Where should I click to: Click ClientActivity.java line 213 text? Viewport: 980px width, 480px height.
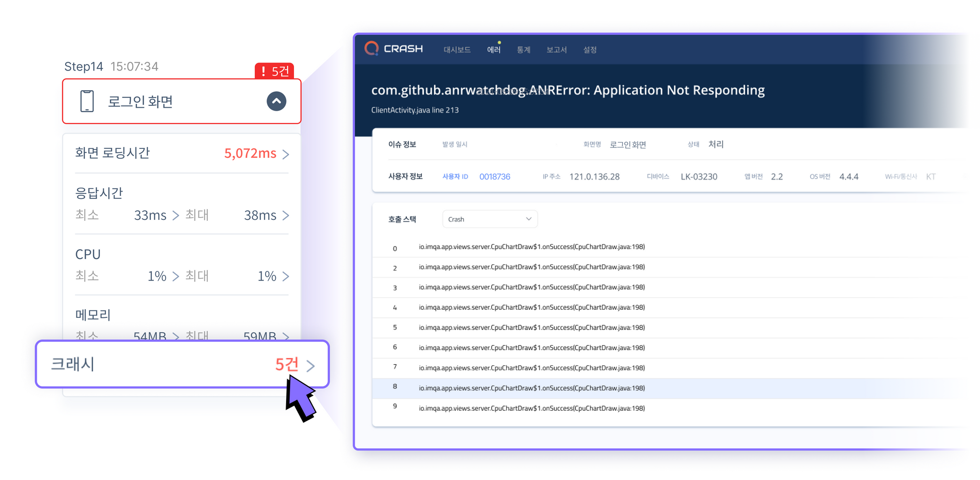pos(415,110)
